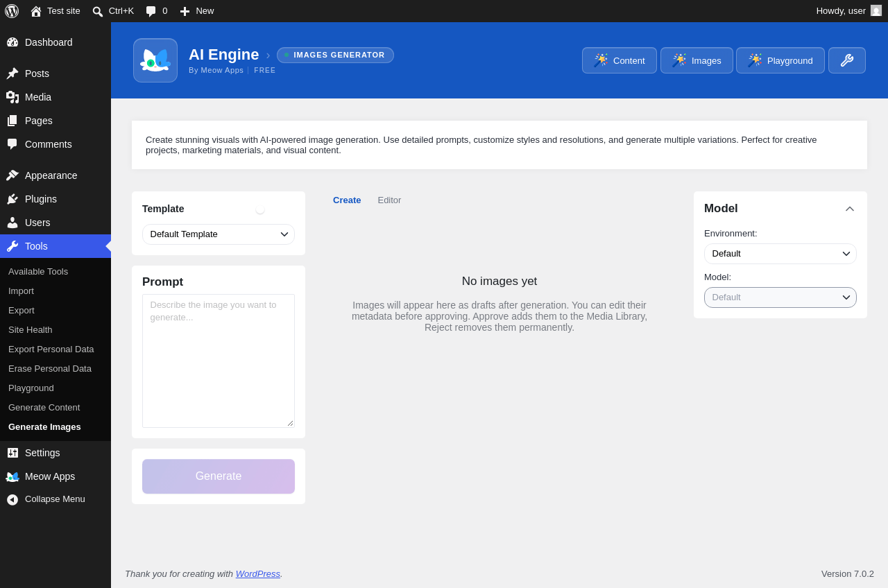Open the Template dropdown
The image size is (888, 588).
pyautogui.click(x=219, y=234)
